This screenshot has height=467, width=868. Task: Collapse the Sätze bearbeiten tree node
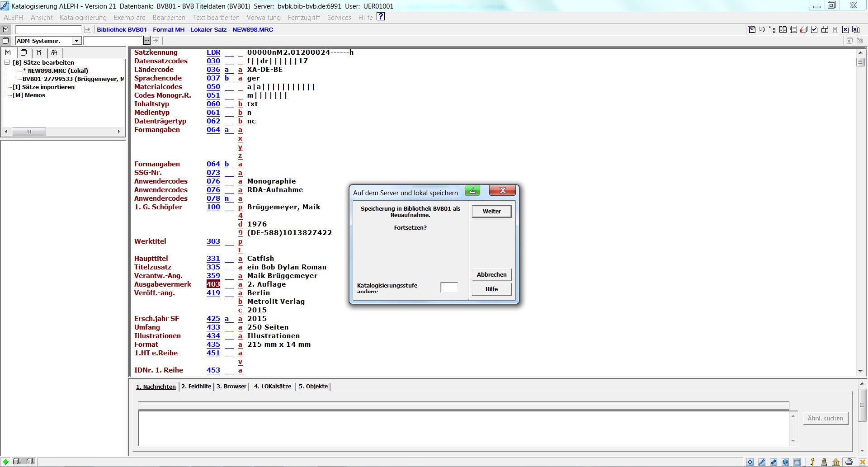click(x=7, y=62)
